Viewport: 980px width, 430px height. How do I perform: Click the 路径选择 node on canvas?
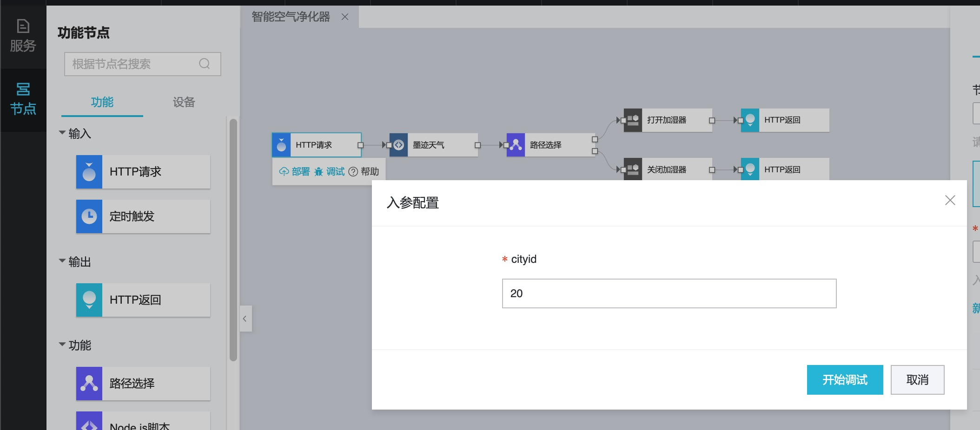point(550,145)
